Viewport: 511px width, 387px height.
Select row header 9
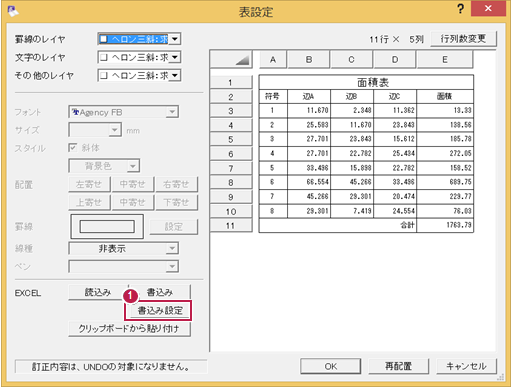click(231, 197)
